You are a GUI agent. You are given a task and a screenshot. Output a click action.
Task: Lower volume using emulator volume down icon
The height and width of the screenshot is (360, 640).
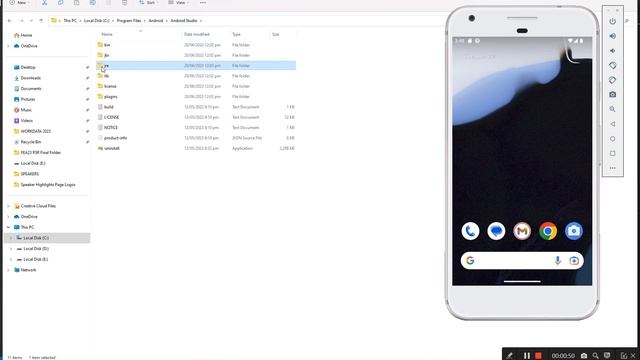pos(613,51)
